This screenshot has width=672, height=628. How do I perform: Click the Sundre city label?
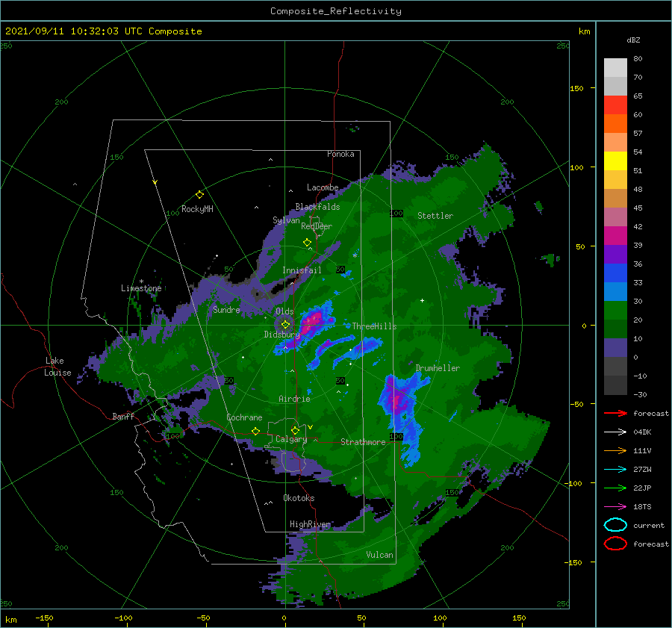click(x=226, y=309)
